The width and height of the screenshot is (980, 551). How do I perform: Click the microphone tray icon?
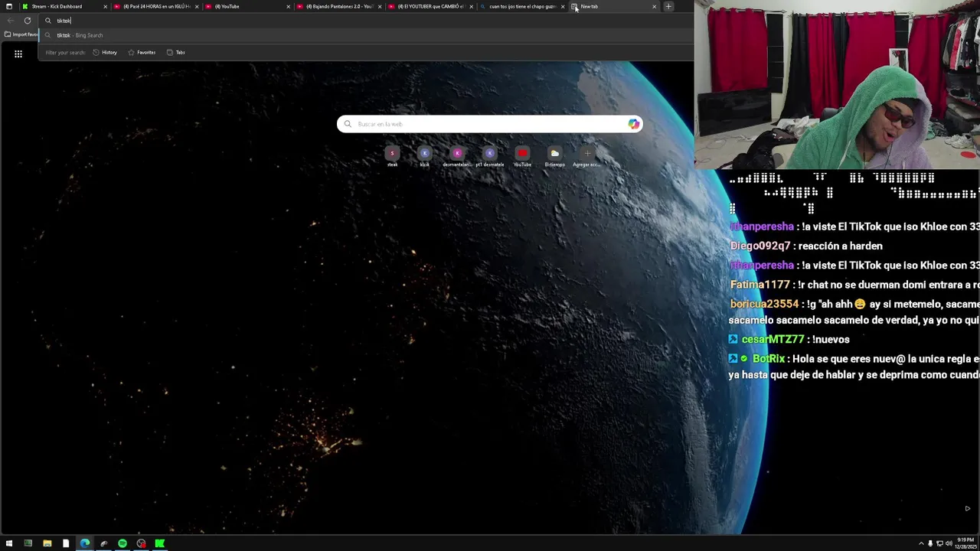click(x=930, y=543)
